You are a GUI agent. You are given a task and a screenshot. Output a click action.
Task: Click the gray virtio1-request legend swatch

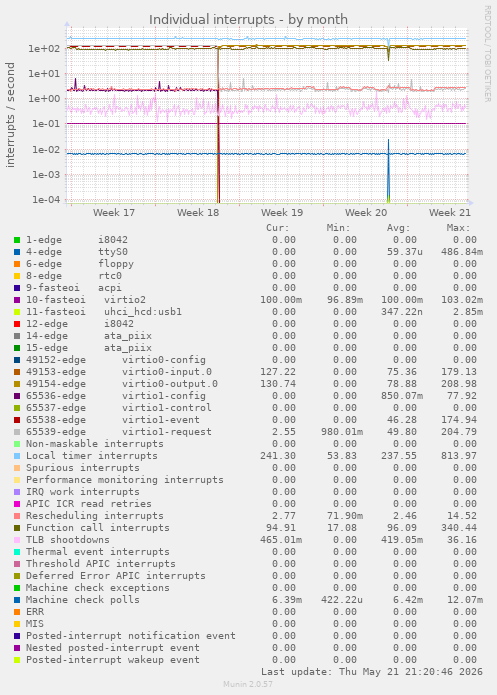(x=17, y=432)
